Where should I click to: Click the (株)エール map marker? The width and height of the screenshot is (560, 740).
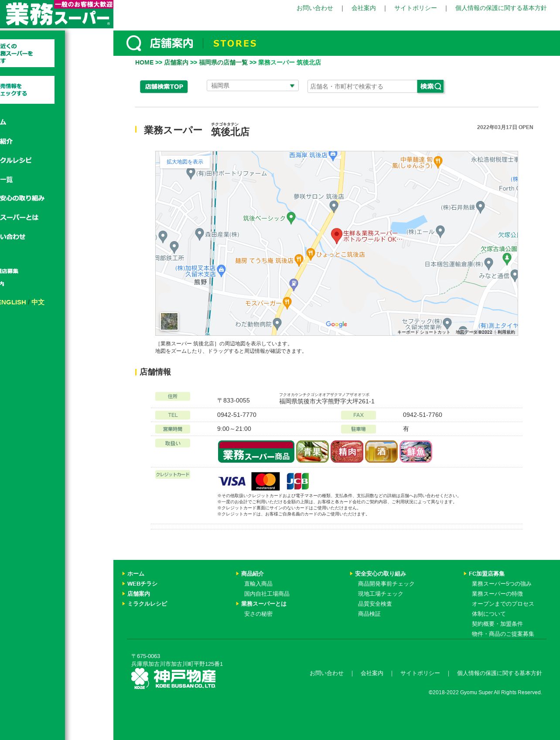(440, 231)
